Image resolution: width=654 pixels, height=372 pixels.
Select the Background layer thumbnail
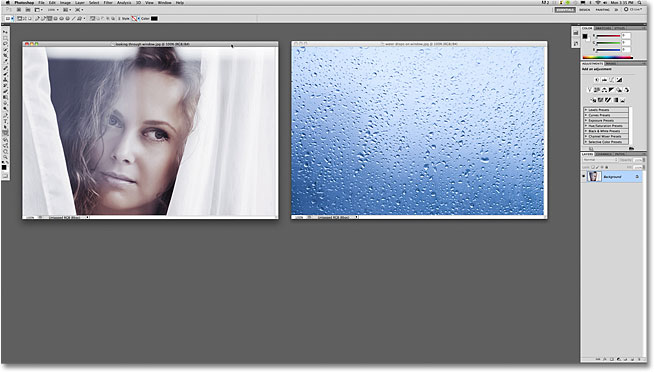(x=595, y=176)
